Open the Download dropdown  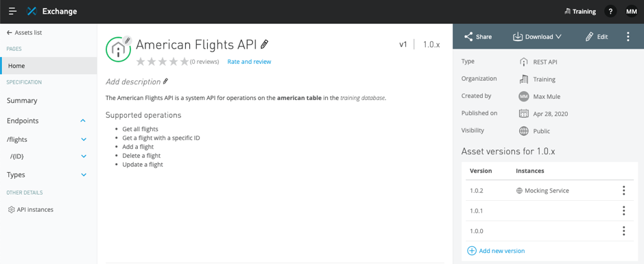pos(537,36)
